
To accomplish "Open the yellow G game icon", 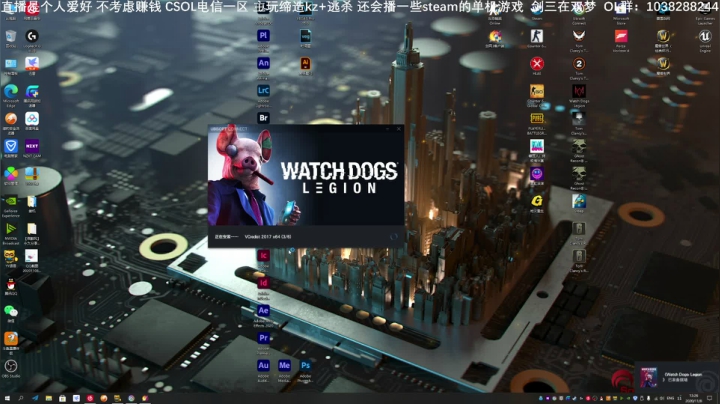I will click(537, 202).
